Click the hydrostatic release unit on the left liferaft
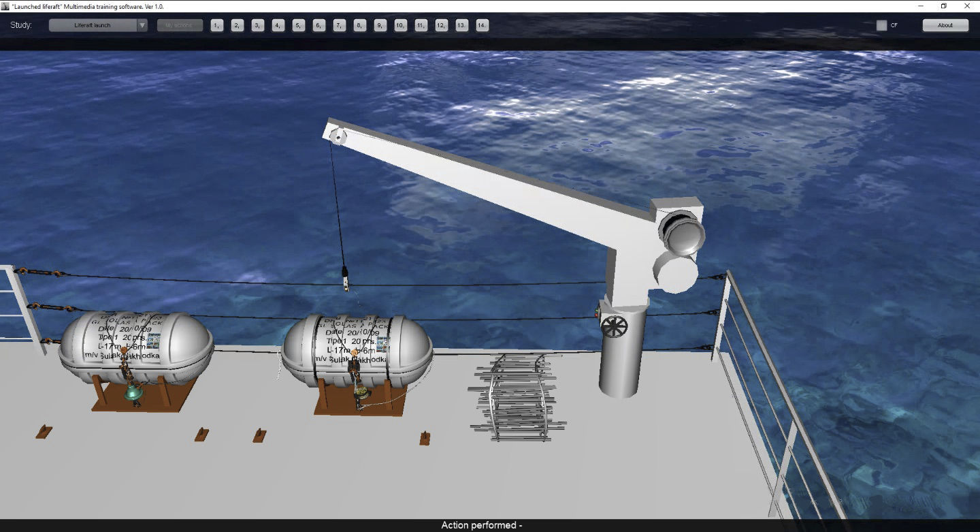This screenshot has height=532, width=980. pos(131,392)
